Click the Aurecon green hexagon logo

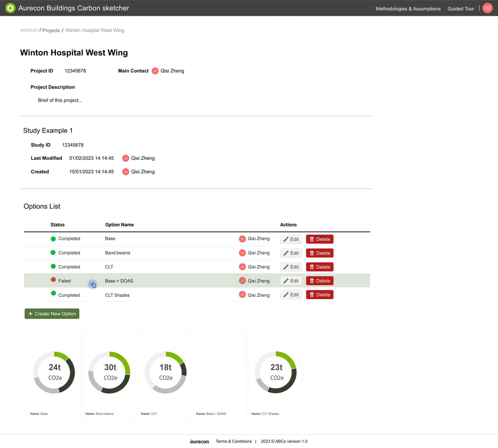pyautogui.click(x=10, y=8)
